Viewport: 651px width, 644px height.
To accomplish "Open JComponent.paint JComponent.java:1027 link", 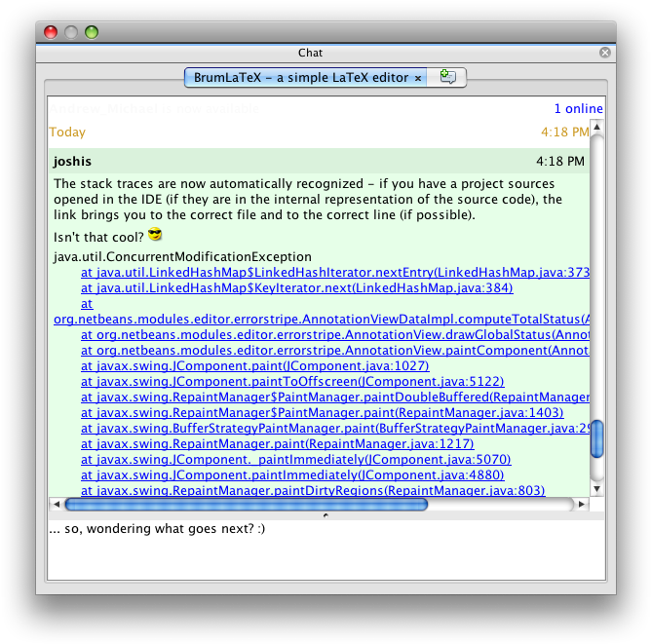I will [255, 366].
